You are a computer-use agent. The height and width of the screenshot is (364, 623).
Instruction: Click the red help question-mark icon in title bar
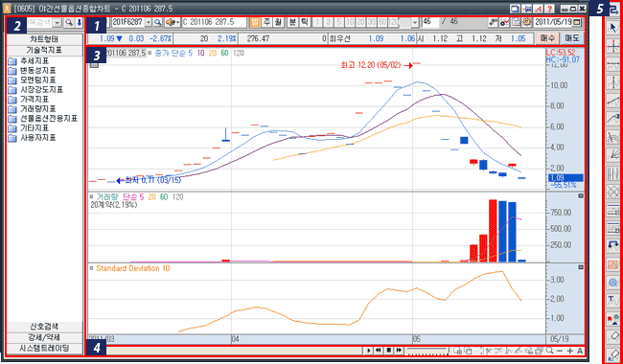(549, 9)
